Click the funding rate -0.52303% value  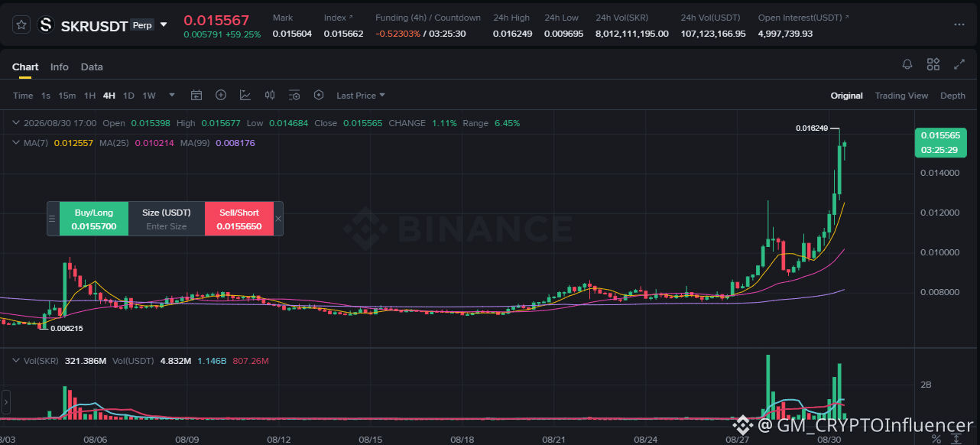click(x=398, y=34)
